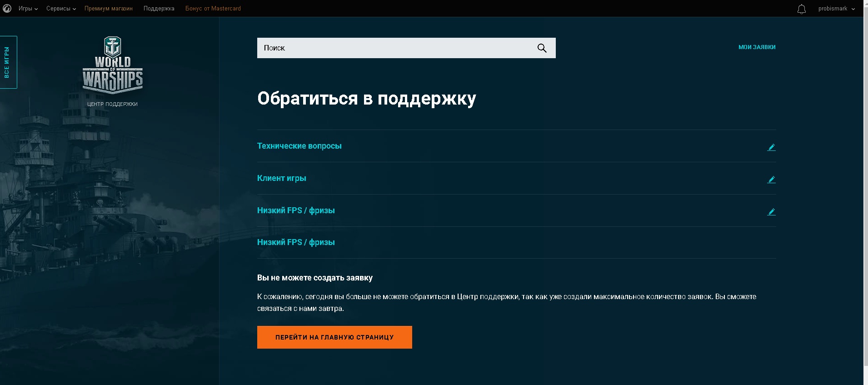868x385 pixels.
Task: Select last Низкий FPS / фризы entry
Action: [296, 242]
